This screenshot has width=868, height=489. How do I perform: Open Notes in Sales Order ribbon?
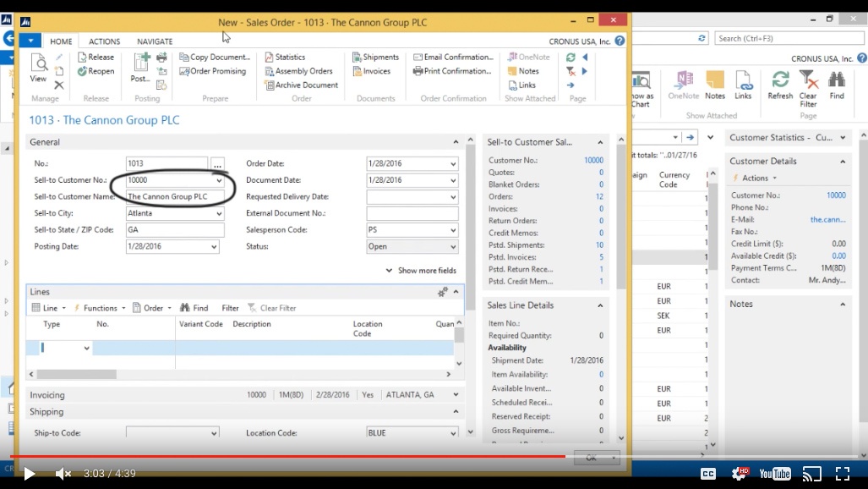[523, 71]
